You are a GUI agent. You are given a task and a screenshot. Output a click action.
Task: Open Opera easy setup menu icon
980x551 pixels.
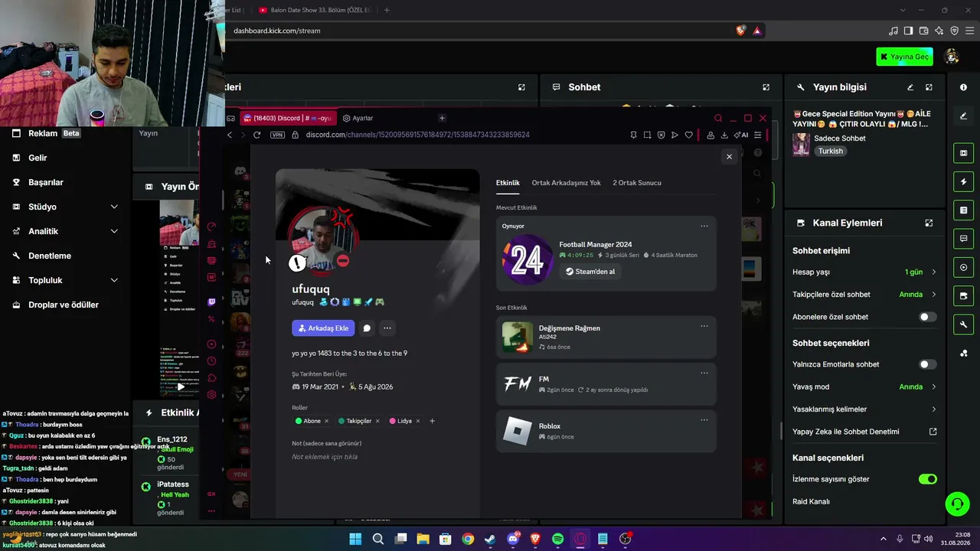click(x=758, y=135)
